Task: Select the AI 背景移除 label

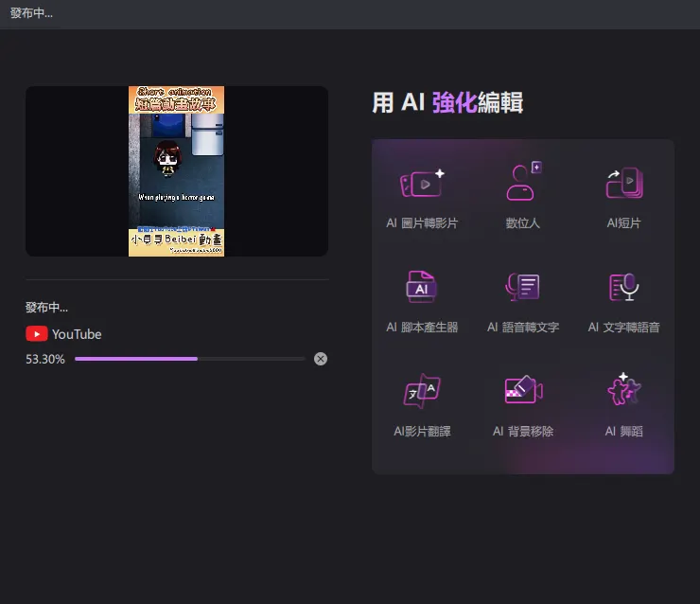Action: [x=523, y=431]
